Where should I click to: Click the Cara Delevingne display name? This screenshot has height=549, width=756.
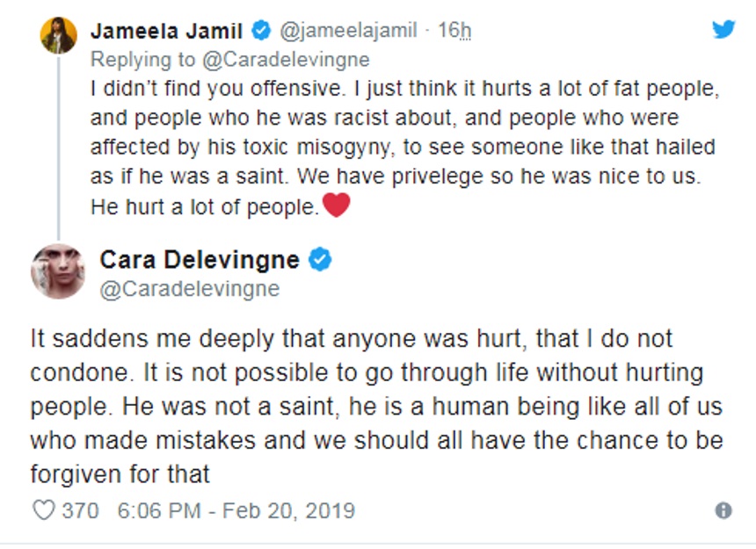(200, 260)
